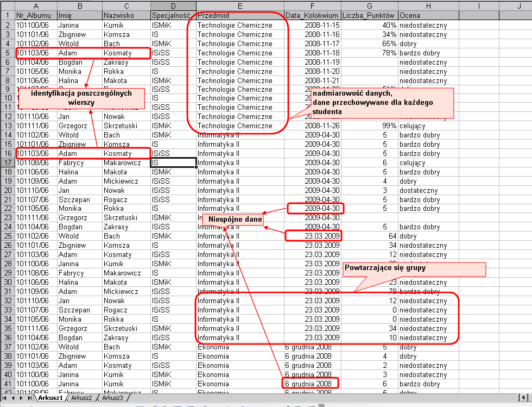This screenshot has width=532, height=407.
Task: Select the Zbigniew cell in row 3
Action: [80, 34]
